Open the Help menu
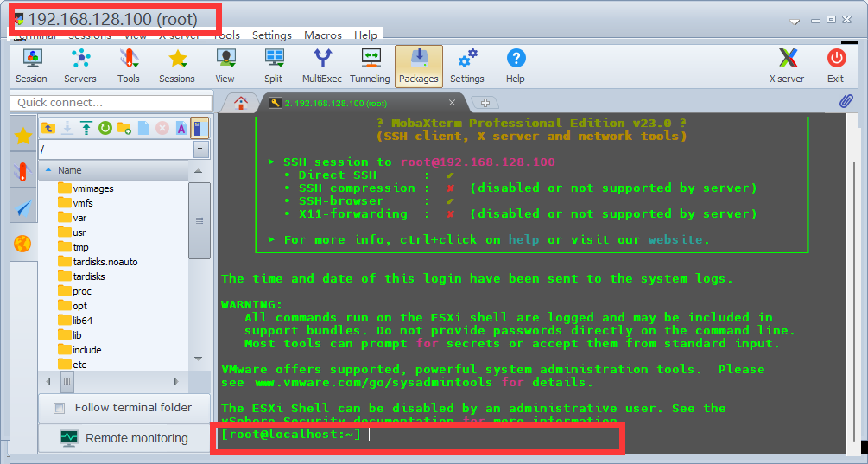Viewport: 868px width, 464px height. tap(365, 35)
